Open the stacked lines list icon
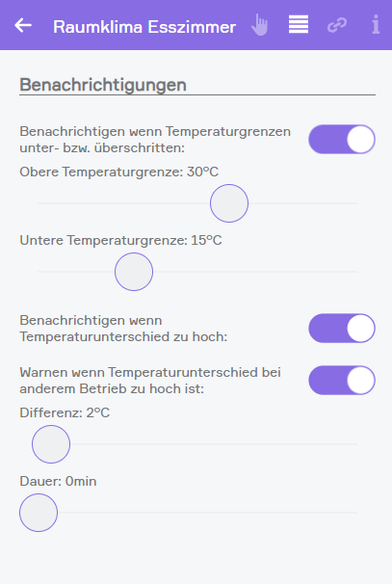Image resolution: width=392 pixels, height=584 pixels. click(x=299, y=25)
